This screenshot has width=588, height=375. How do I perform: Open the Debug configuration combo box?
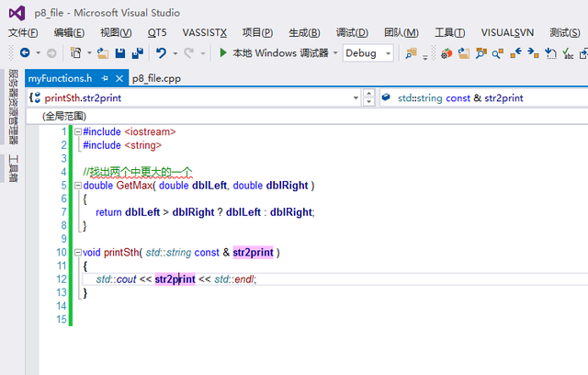click(x=367, y=53)
